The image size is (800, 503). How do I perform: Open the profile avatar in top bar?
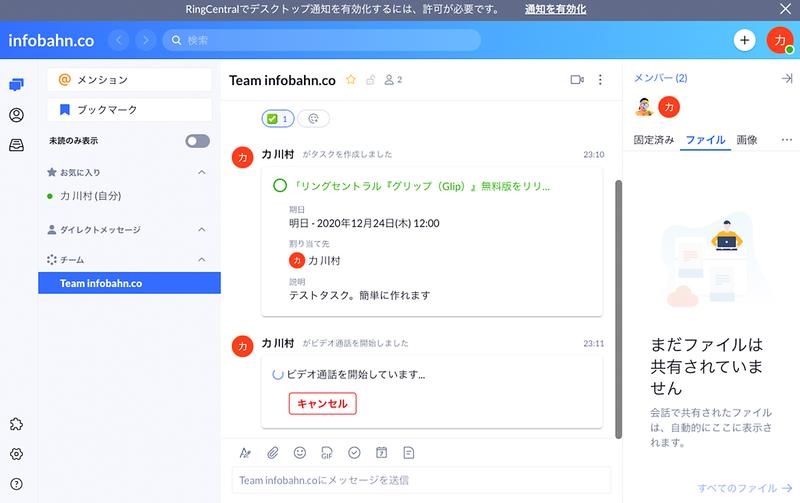(779, 40)
